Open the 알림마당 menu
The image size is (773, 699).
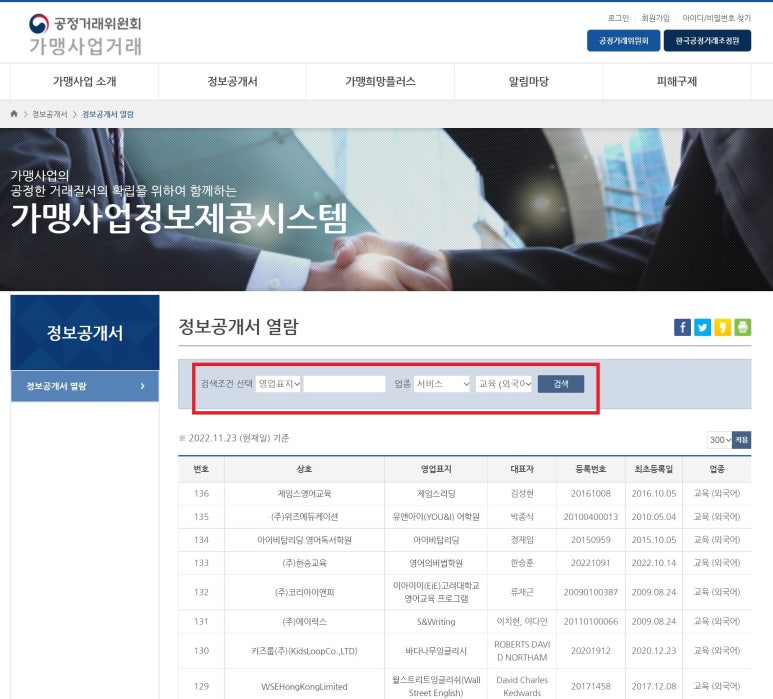[x=528, y=81]
